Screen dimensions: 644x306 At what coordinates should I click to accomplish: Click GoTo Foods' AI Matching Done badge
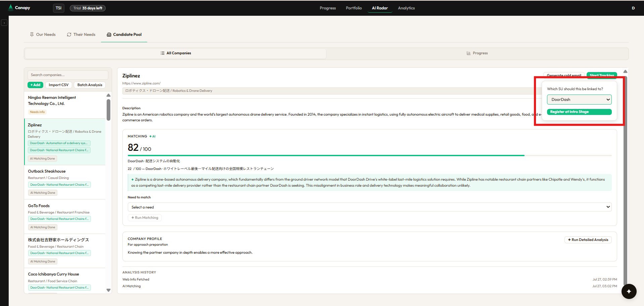tap(43, 227)
